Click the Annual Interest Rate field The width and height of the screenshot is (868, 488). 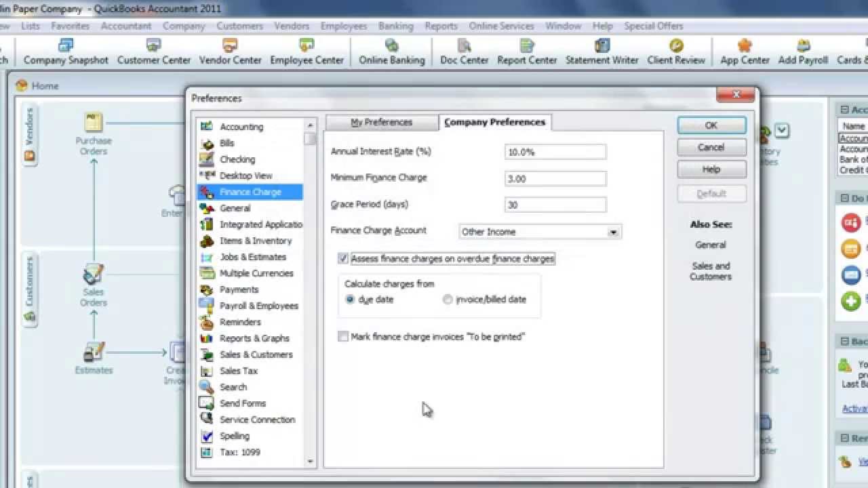click(x=555, y=152)
